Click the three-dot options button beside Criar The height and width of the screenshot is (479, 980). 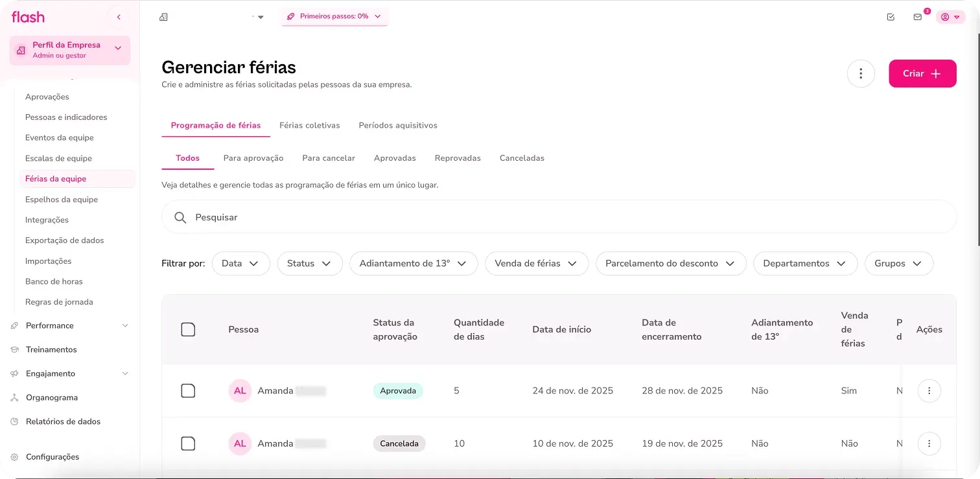(x=861, y=74)
